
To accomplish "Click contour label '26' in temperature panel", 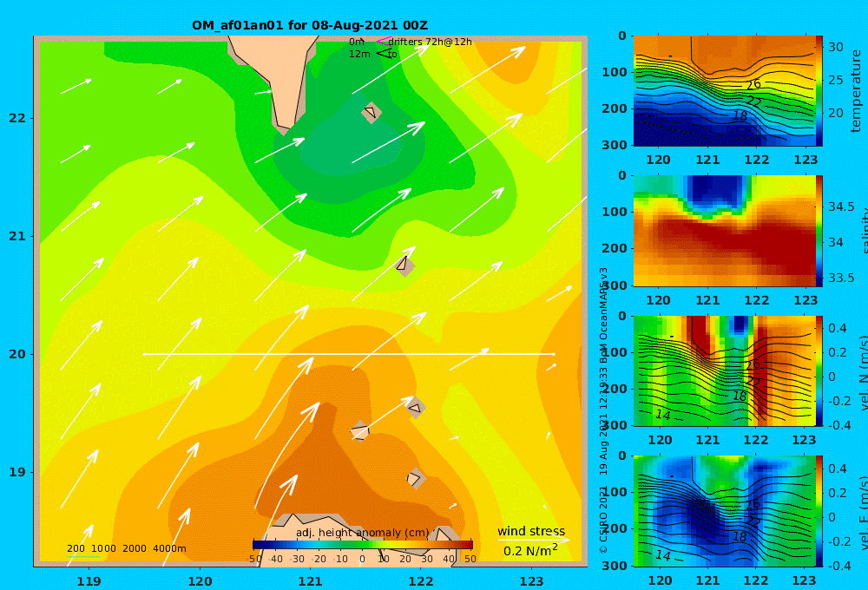I will click(x=753, y=84).
